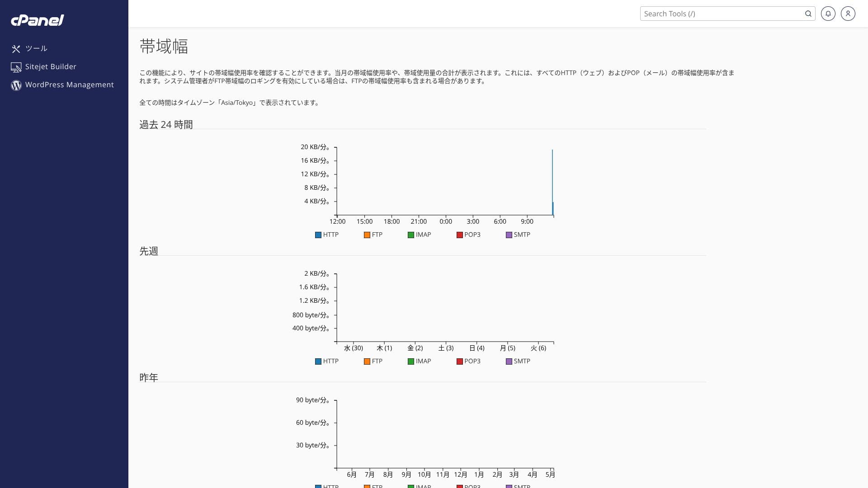Open the WordPress Management menu item
868x488 pixels.
pos(69,85)
